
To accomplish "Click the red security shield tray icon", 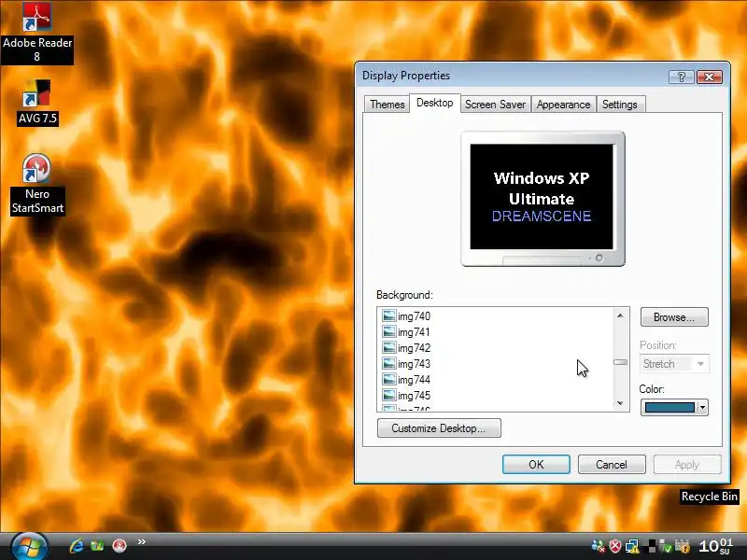I will 615,546.
